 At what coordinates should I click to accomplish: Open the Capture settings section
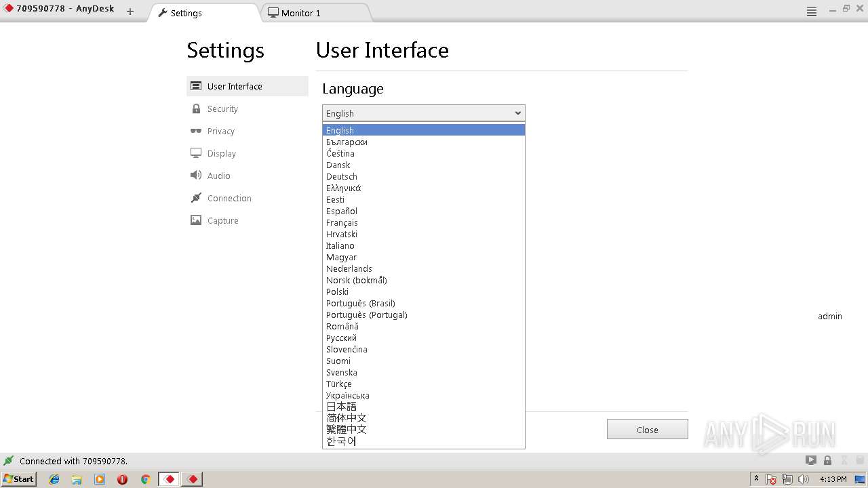tap(248, 220)
